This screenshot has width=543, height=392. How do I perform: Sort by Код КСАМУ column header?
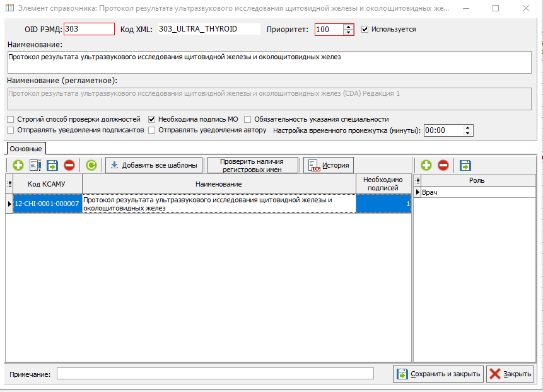tap(47, 184)
